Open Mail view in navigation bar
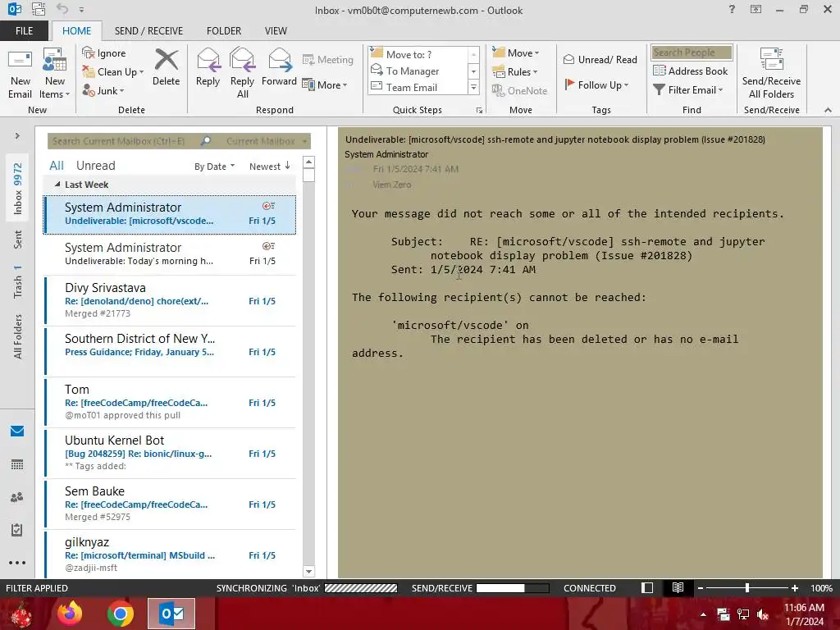The image size is (840, 630). [x=17, y=431]
